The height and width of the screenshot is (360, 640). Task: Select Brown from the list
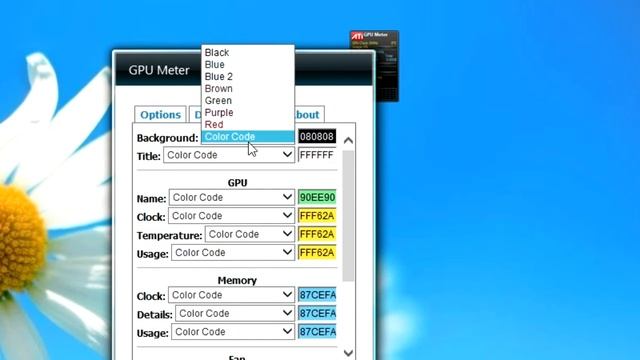pos(248,89)
